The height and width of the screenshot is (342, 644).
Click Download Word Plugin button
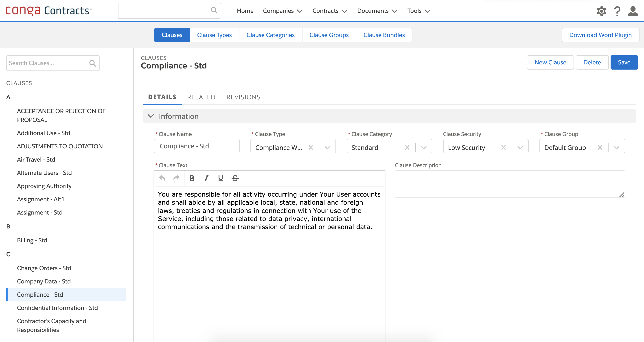pos(600,35)
